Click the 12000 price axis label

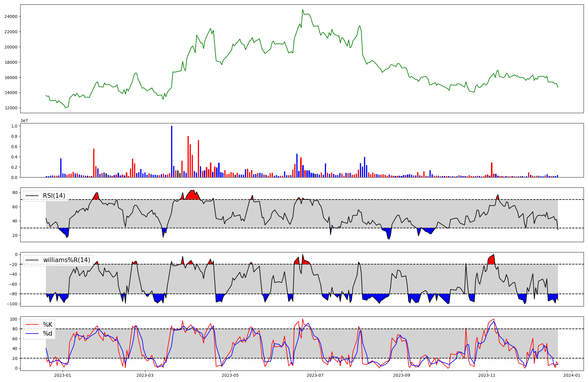pos(11,108)
